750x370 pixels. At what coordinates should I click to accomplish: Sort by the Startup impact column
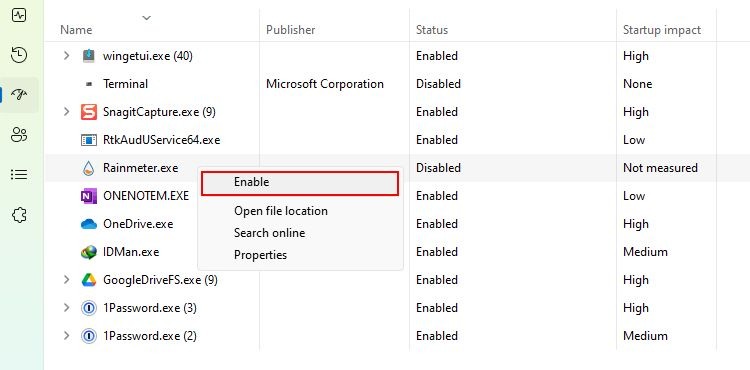[x=662, y=30]
